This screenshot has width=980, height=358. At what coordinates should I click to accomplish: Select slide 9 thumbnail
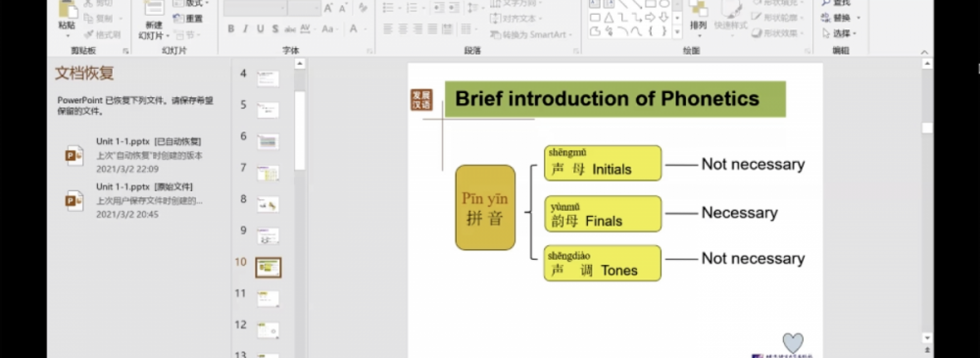click(x=269, y=236)
